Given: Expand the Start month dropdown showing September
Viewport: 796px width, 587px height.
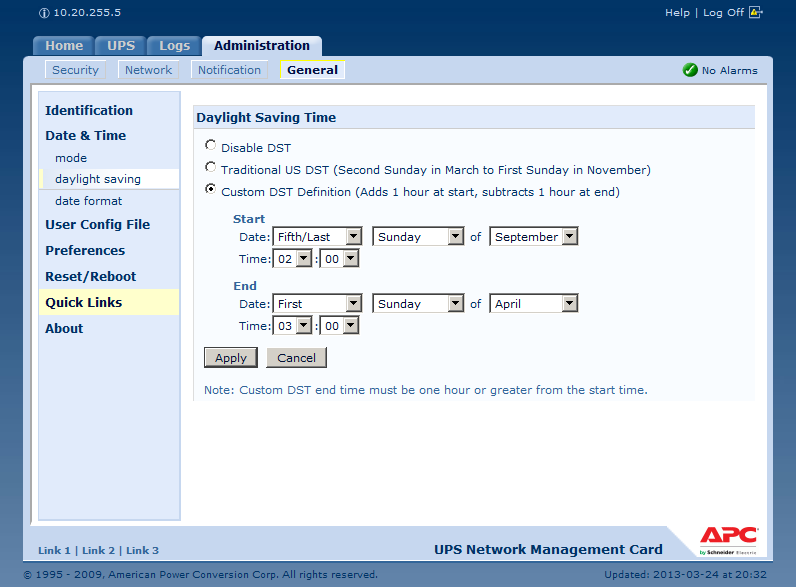Looking at the screenshot, I should coord(534,237).
